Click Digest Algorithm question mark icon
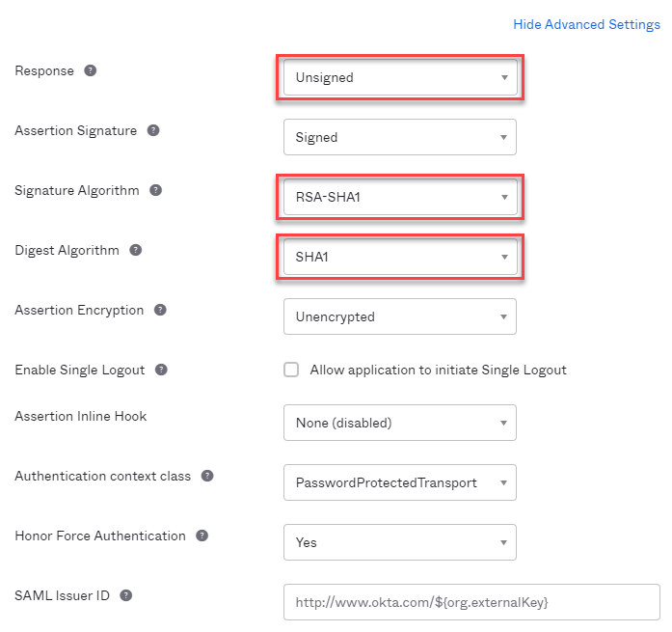This screenshot has width=672, height=632. tap(135, 250)
